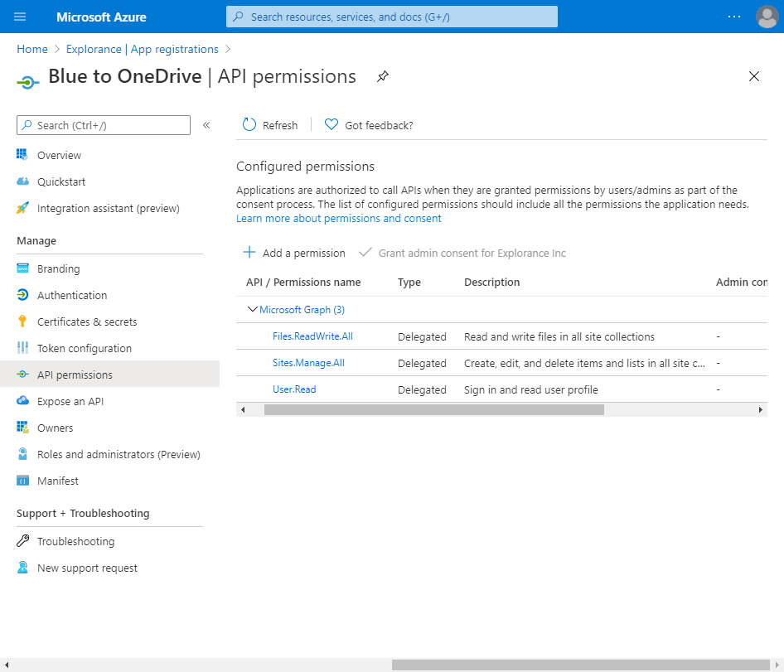
Task: Open Learn more about permissions and consent
Action: [338, 218]
